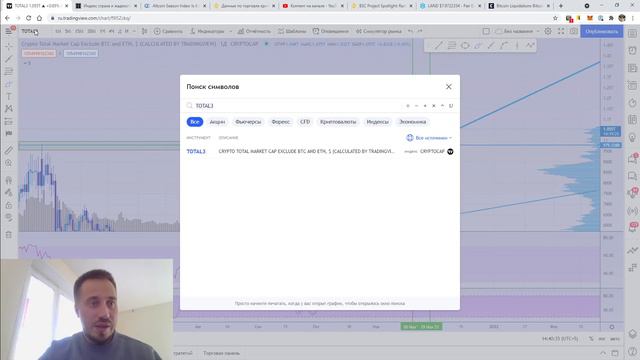640x360 pixels.
Task: Select the ruler measure tool
Action: click(9, 150)
